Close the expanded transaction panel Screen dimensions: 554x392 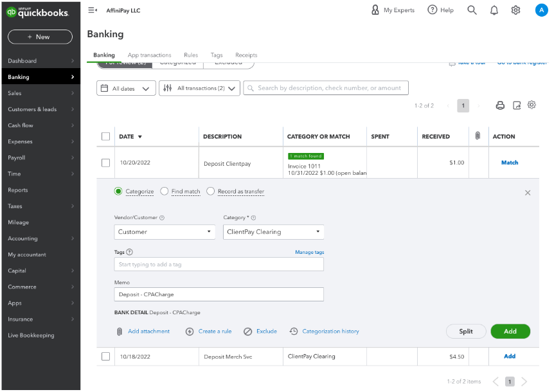tap(528, 193)
